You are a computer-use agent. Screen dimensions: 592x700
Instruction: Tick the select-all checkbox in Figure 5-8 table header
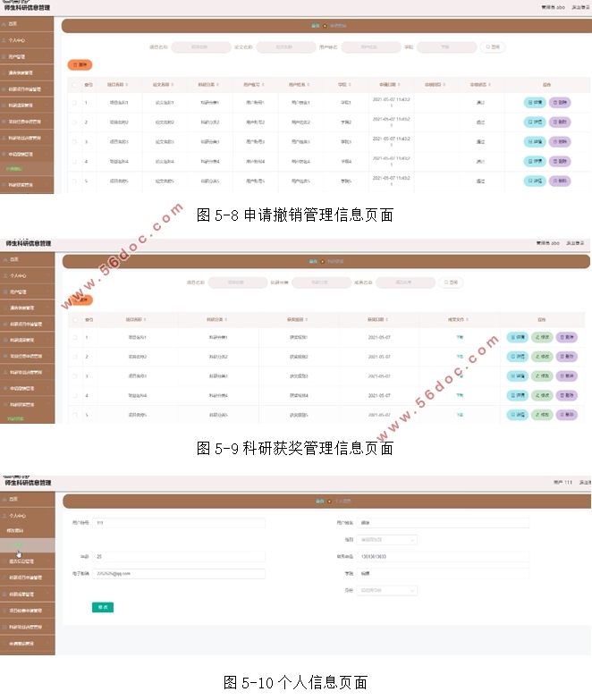click(74, 85)
